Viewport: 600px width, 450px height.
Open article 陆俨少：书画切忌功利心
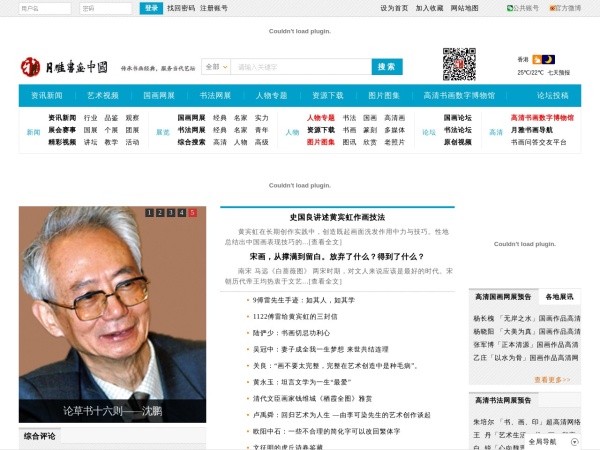tap(291, 333)
